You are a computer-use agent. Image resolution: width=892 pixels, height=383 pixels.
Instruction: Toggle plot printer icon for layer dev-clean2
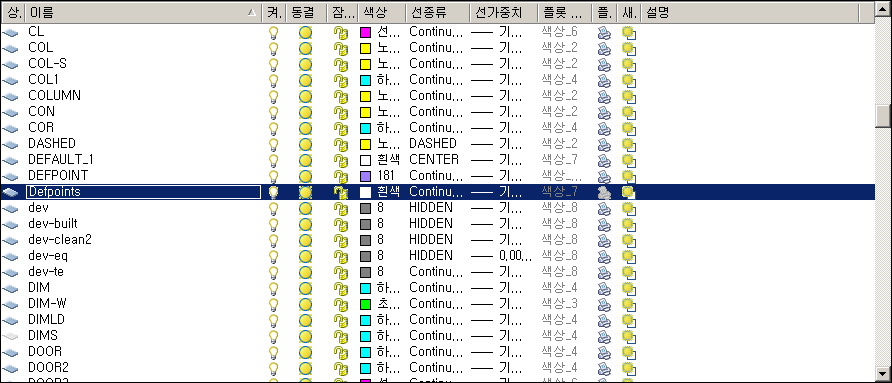[x=604, y=240]
